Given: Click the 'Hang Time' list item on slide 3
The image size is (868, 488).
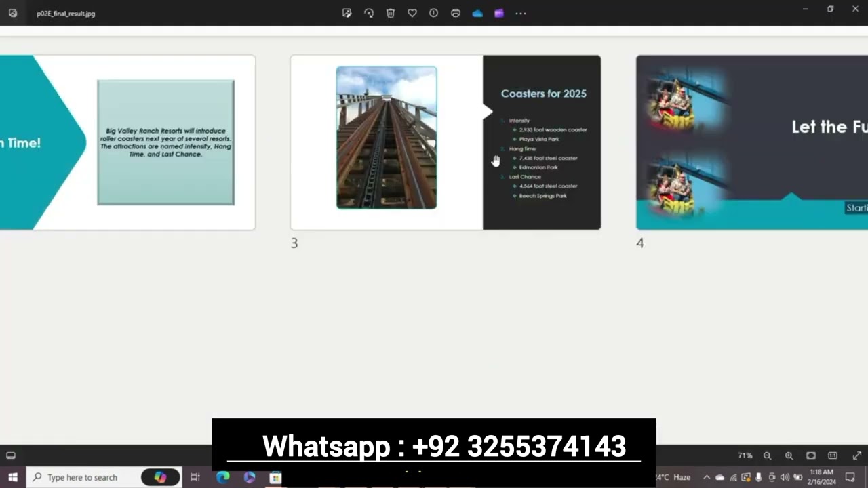Looking at the screenshot, I should coord(522,148).
